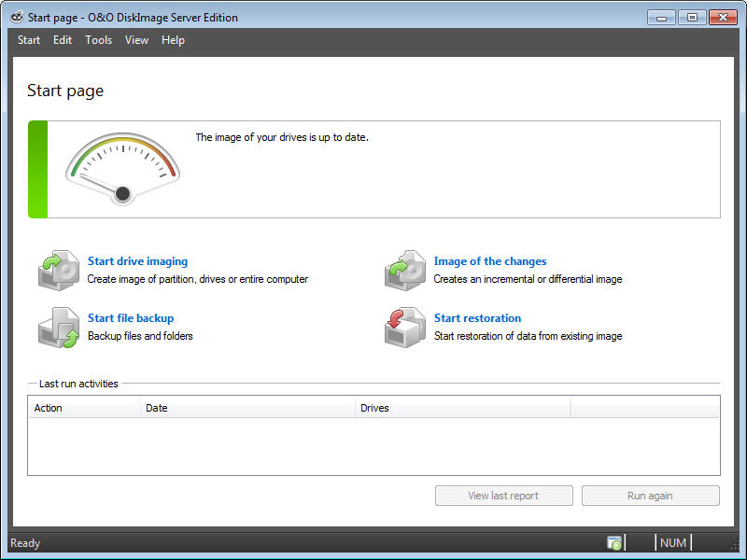Click the Start drive imaging link

coord(137,261)
